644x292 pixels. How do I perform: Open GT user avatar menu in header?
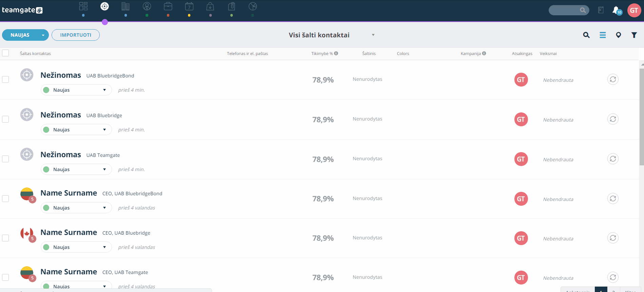click(x=634, y=10)
